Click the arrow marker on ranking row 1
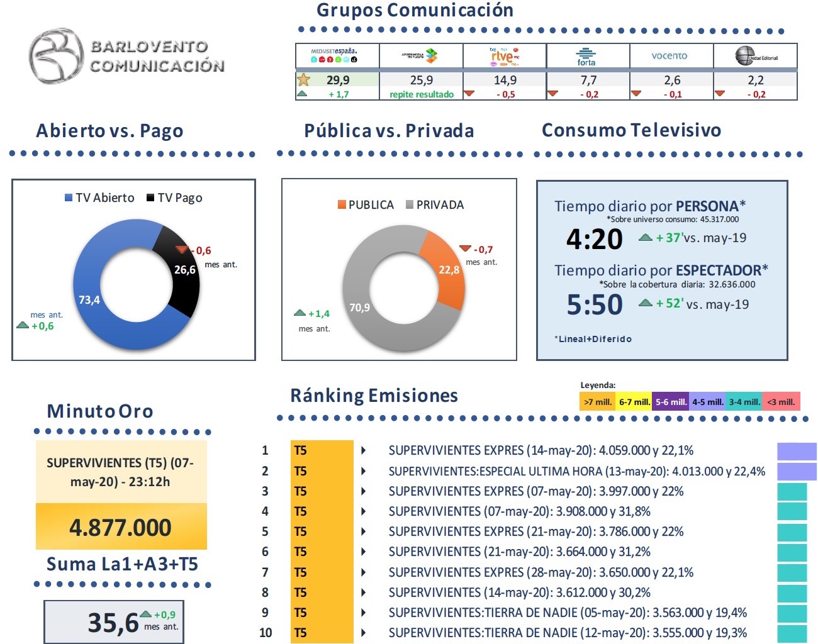Screen dimensions: 818x644 364,450
